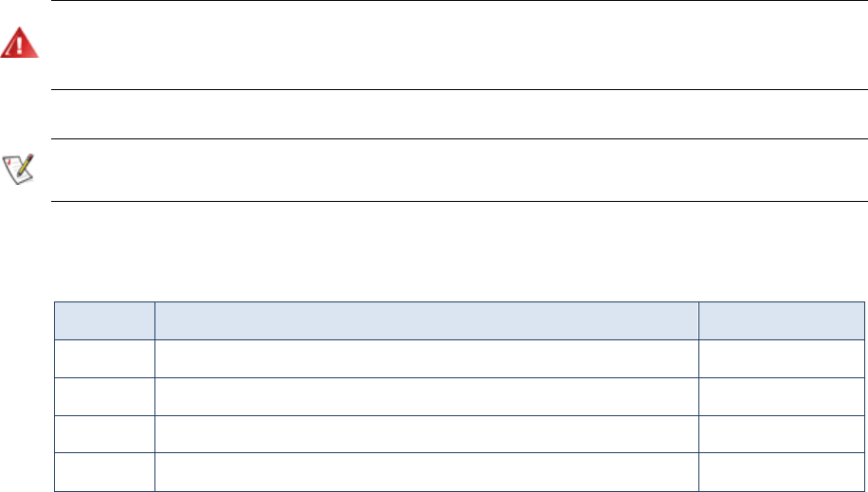The height and width of the screenshot is (492, 868).
Task: Click the last cell in body row one
Action: coord(782,358)
